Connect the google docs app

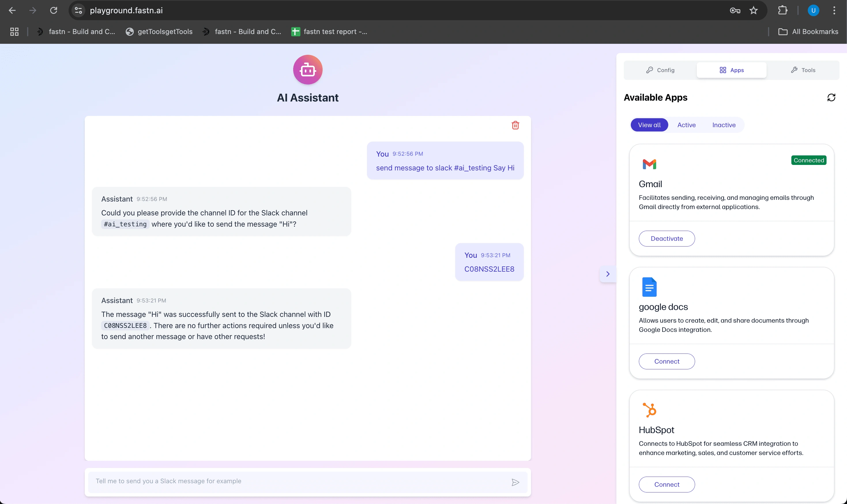667,361
